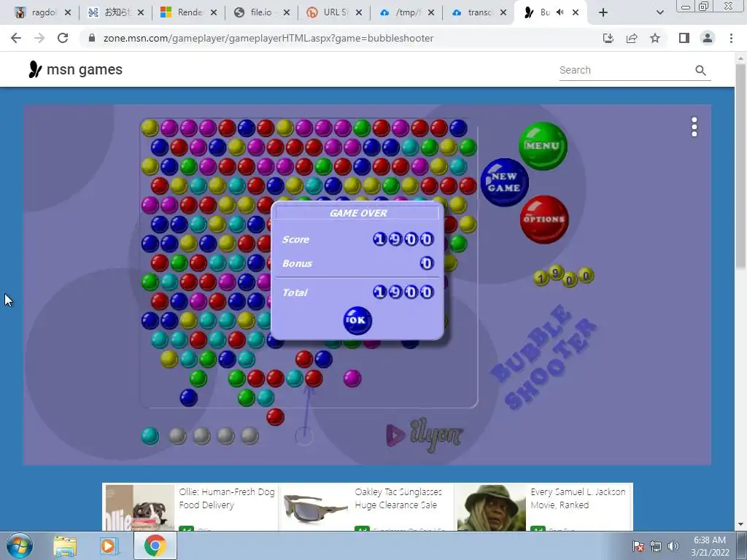Click the score total 1900 text
Image resolution: width=747 pixels, height=560 pixels.
(403, 292)
